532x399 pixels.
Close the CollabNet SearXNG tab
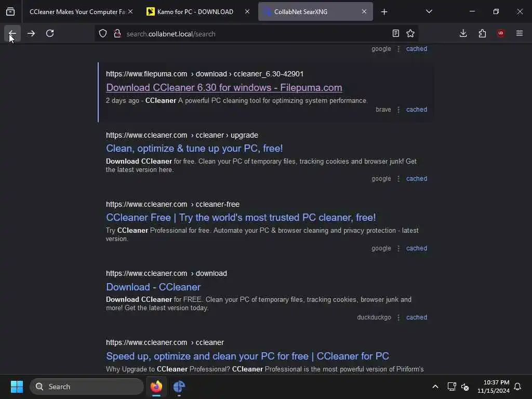(x=364, y=11)
